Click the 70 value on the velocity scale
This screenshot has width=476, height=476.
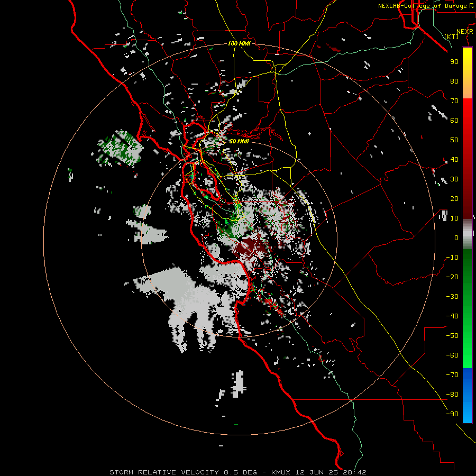point(454,101)
